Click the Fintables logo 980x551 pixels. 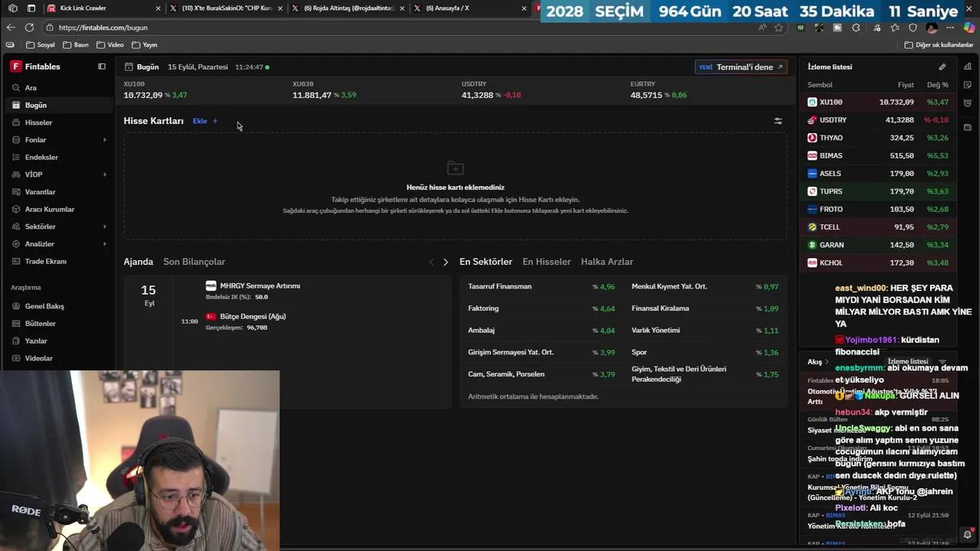[x=35, y=67]
